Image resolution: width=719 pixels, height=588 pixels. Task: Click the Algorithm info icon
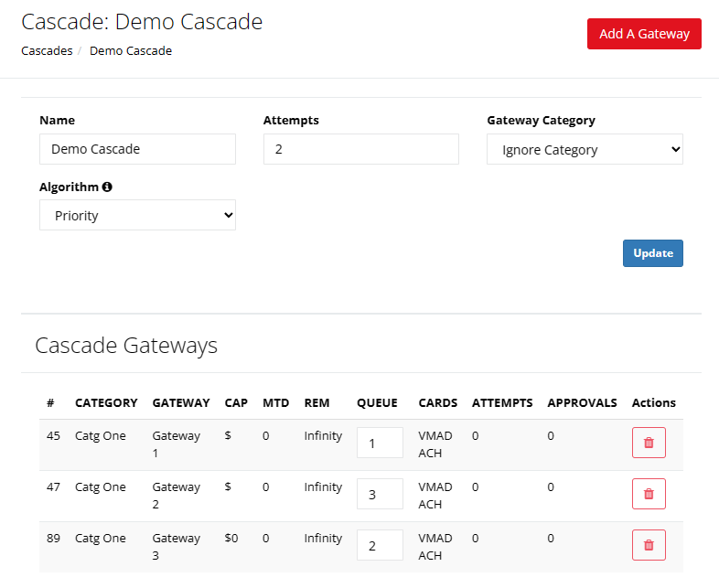pos(107,187)
